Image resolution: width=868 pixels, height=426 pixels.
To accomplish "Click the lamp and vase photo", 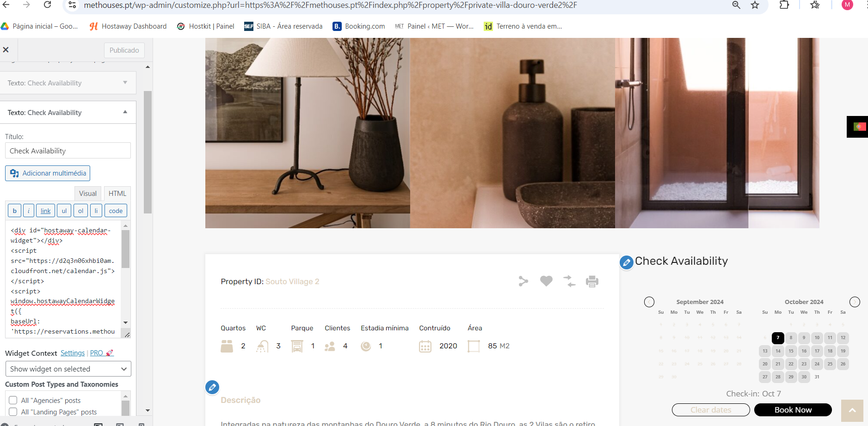I will point(308,133).
